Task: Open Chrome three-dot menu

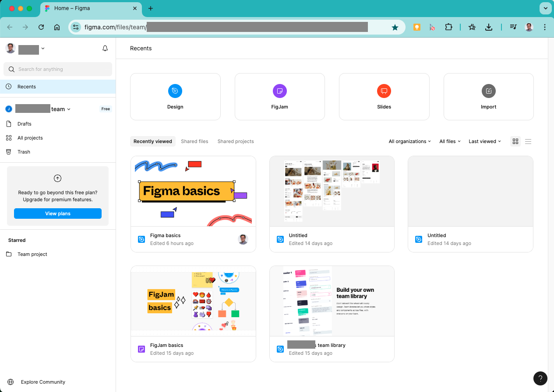Action: [545, 27]
